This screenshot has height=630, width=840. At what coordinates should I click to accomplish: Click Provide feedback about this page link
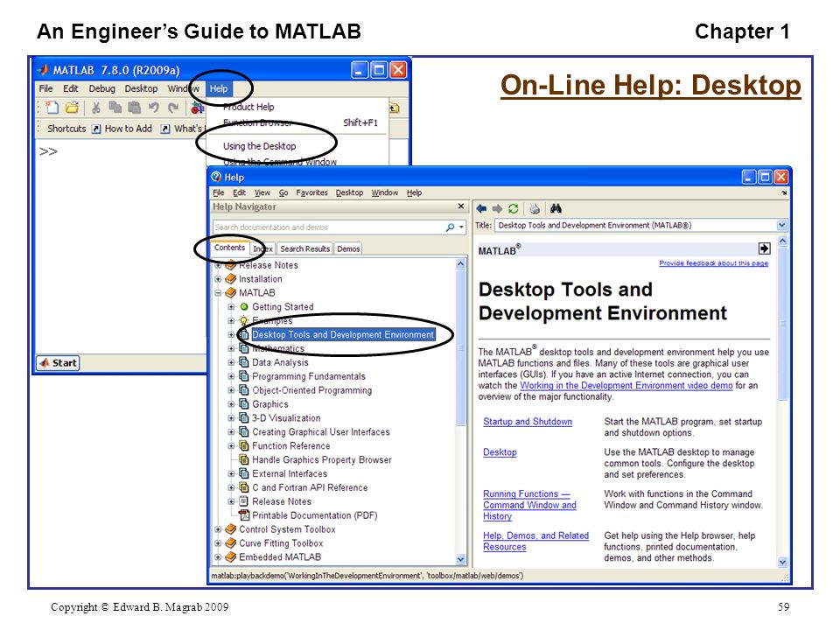tap(714, 263)
